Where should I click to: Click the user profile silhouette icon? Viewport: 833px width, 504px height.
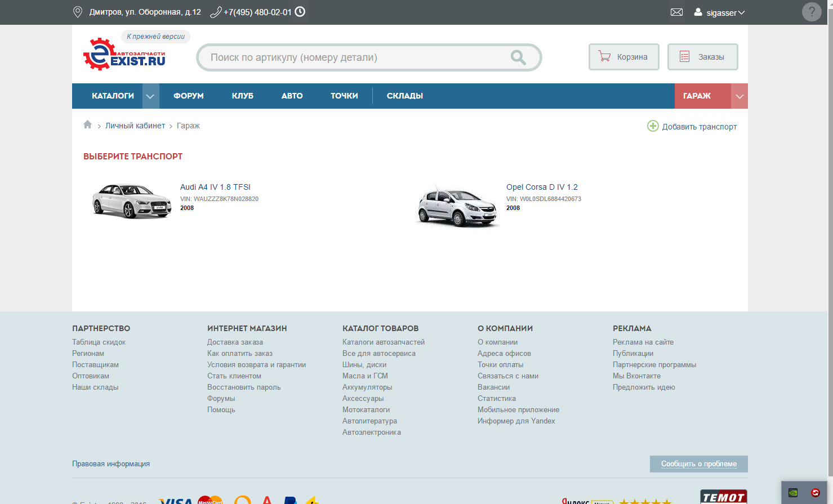click(698, 12)
